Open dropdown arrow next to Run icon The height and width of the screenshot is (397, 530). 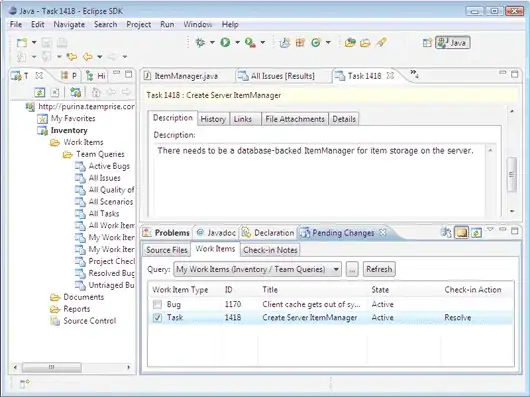[x=237, y=42]
